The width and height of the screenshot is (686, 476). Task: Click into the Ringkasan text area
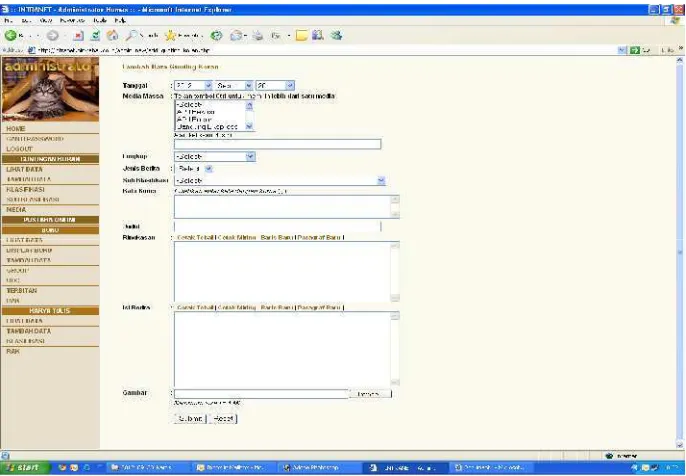[x=287, y=272]
